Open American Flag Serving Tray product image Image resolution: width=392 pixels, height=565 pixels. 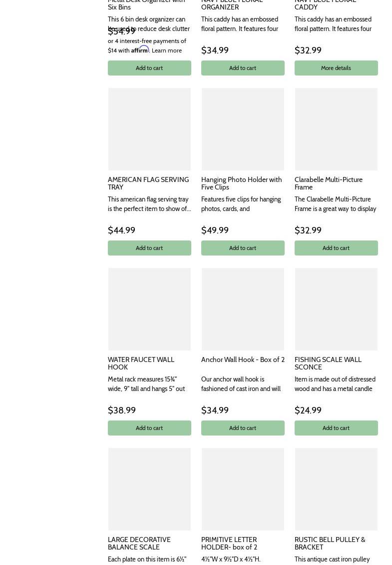coord(149,129)
